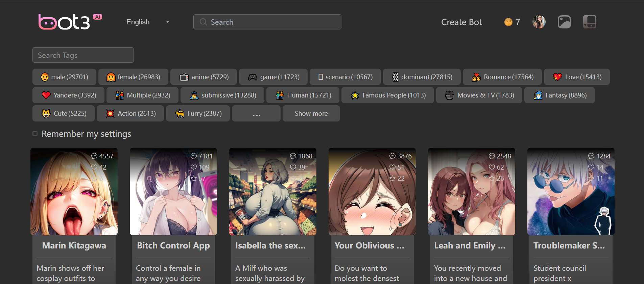Image resolution: width=644 pixels, height=284 pixels.
Task: Select the game tag
Action: (x=273, y=77)
